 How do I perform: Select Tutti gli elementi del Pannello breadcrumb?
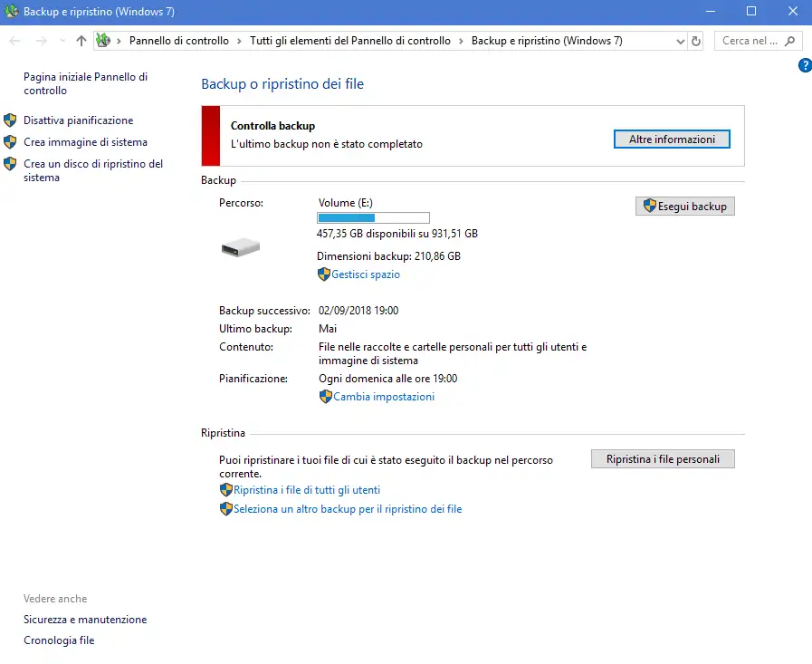point(351,41)
